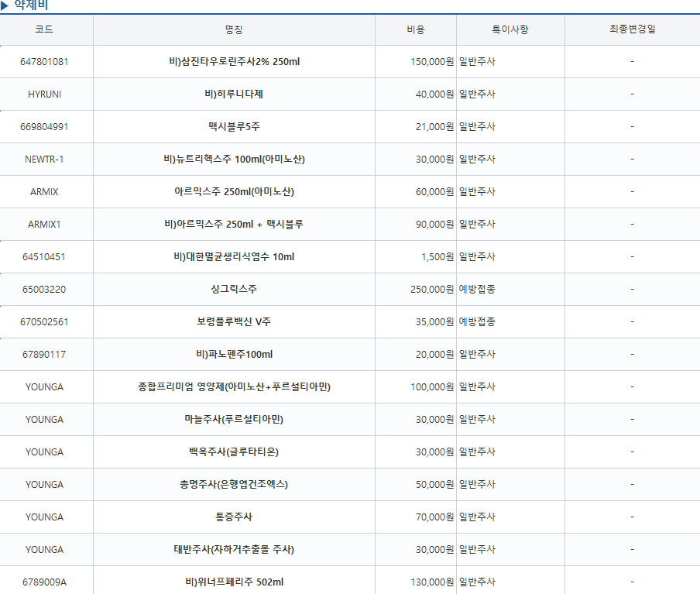Click 통증주사 name cell
Screen dimensions: 700x594
(x=234, y=517)
